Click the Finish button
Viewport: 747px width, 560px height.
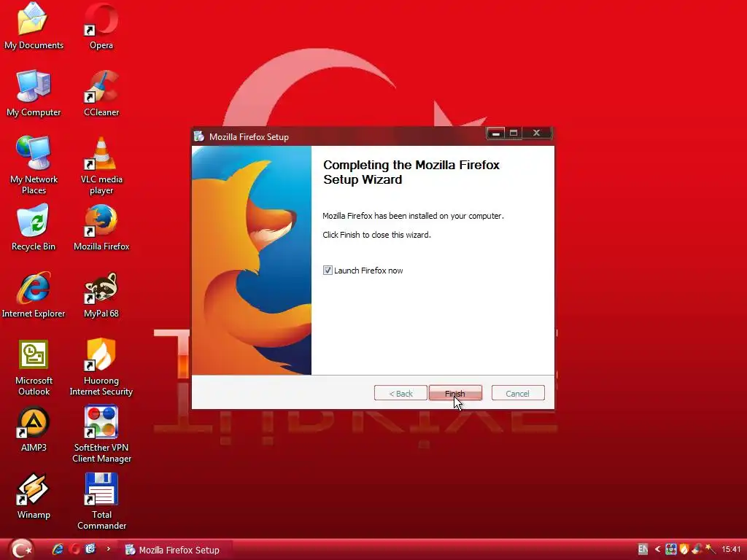455,393
